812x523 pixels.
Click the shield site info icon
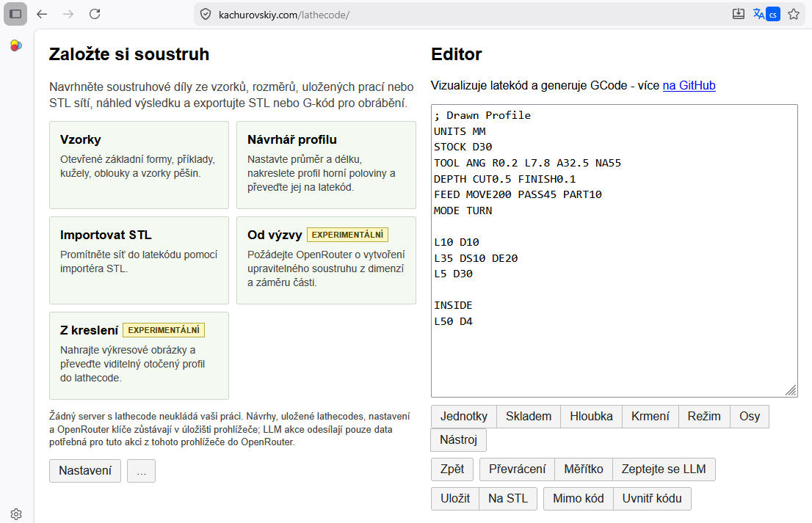(206, 15)
